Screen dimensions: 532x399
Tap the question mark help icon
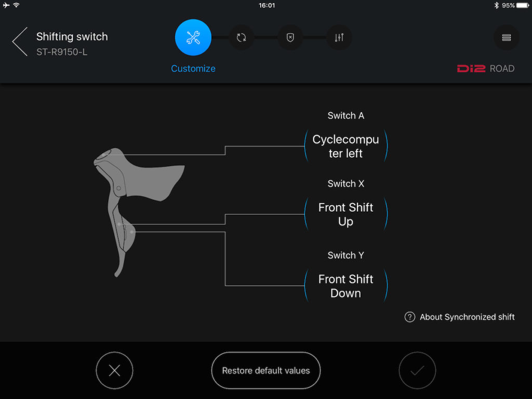(409, 317)
